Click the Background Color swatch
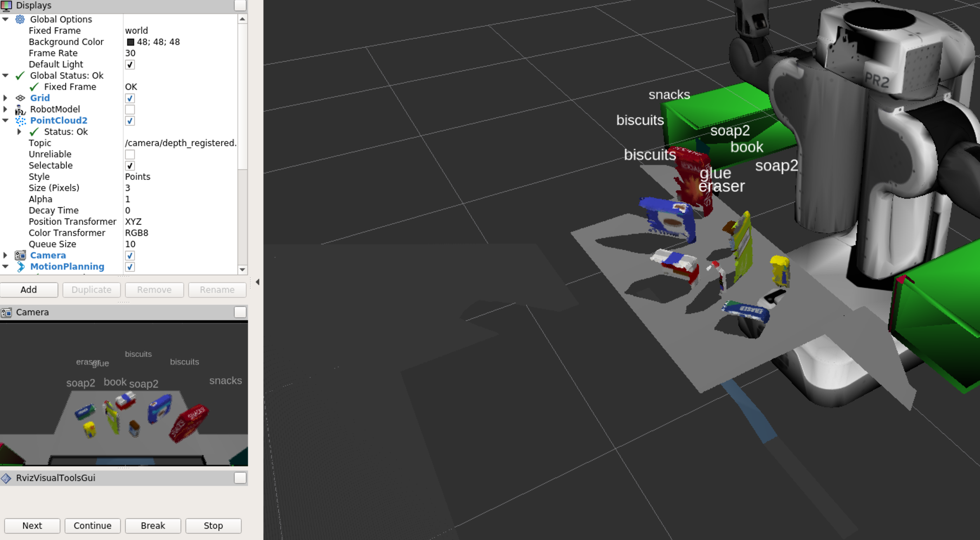980x540 pixels. point(130,42)
